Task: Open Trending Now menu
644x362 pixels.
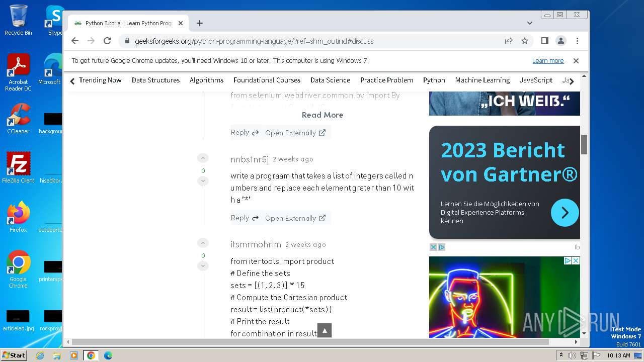Action: (100, 80)
